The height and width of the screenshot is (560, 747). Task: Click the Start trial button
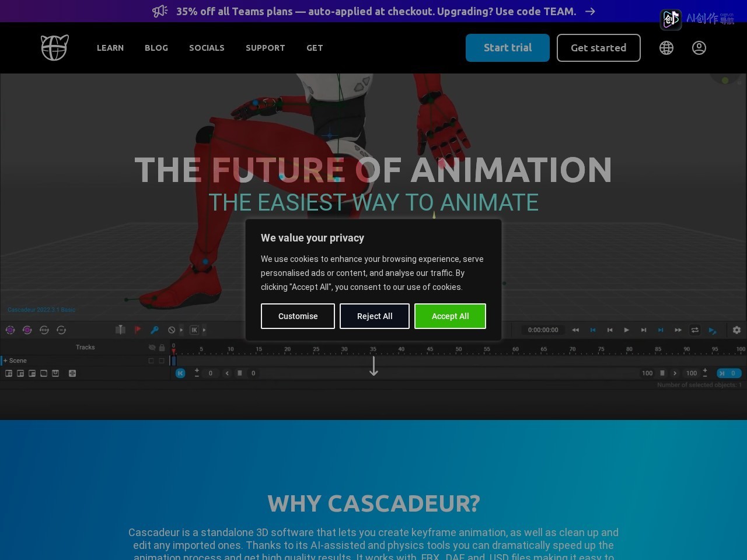[x=508, y=48]
